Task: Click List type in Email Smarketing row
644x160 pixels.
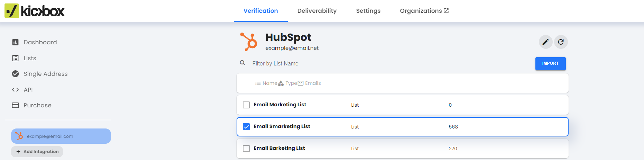Action: pyautogui.click(x=355, y=127)
